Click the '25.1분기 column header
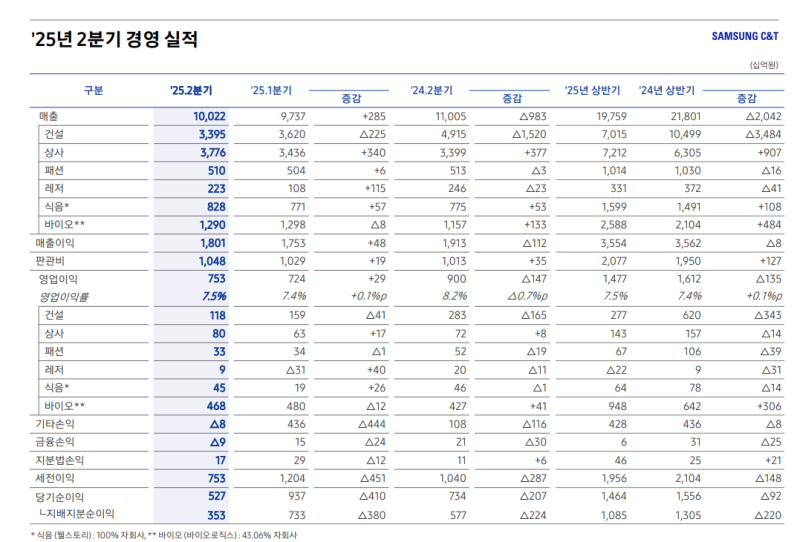The width and height of the screenshot is (800, 542). tap(271, 90)
